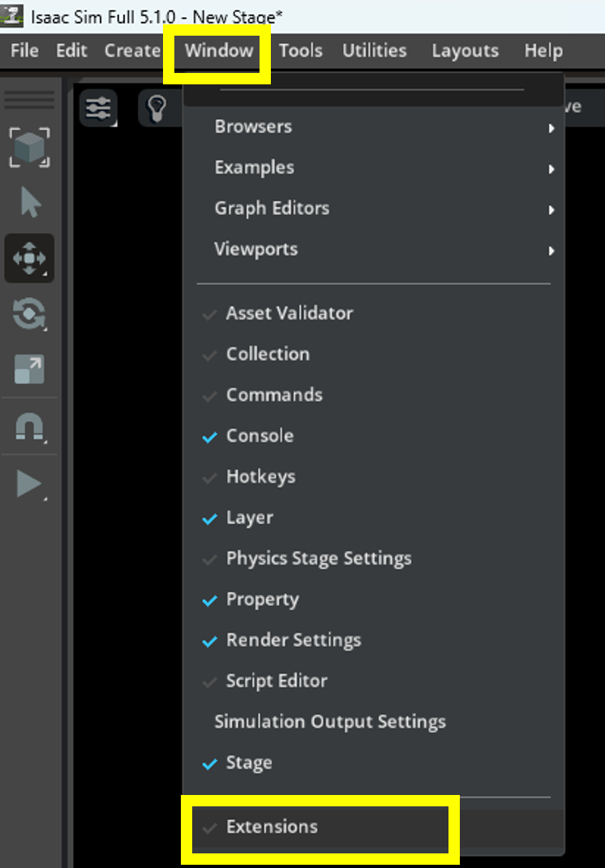This screenshot has height=868, width=605.
Task: Open the Edit menu
Action: (x=71, y=50)
